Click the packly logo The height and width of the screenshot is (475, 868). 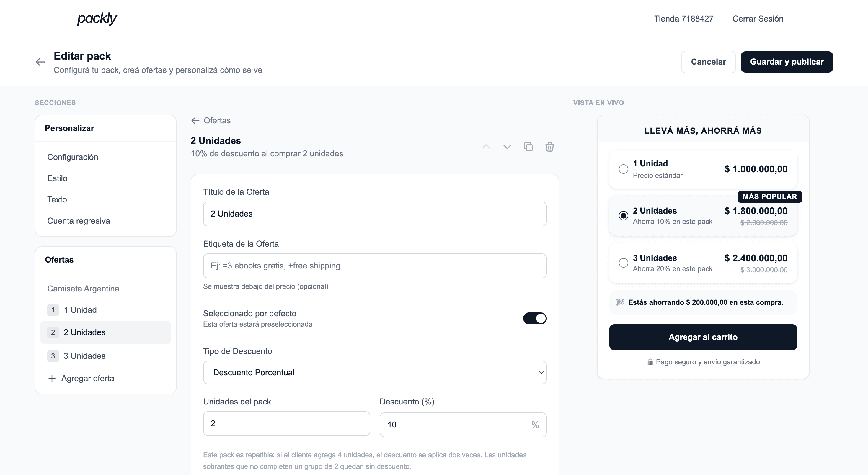(97, 19)
